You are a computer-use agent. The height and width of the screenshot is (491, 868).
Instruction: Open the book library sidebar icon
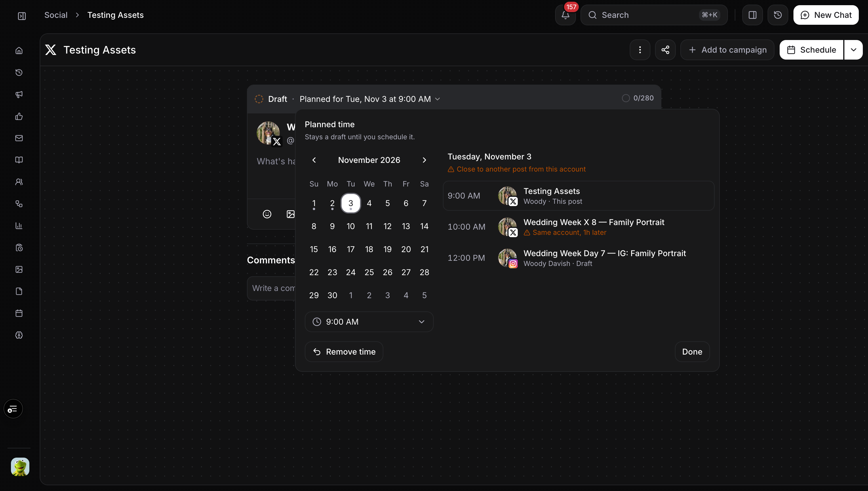[19, 160]
